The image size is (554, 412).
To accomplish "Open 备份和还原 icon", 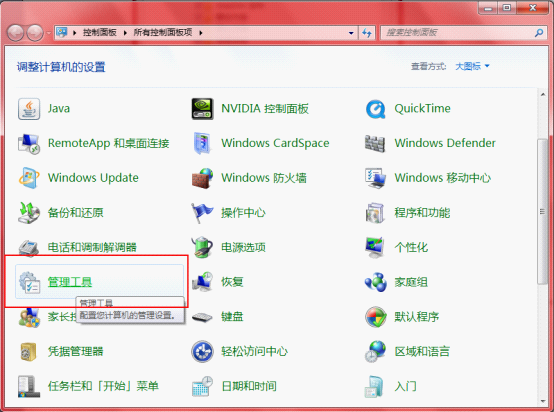I will pos(29,213).
